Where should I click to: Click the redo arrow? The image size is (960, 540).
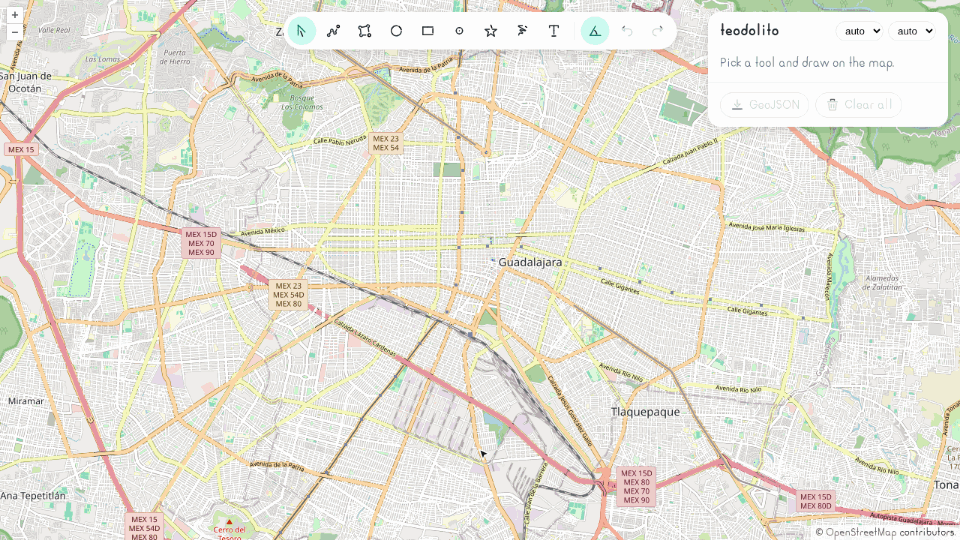658,31
